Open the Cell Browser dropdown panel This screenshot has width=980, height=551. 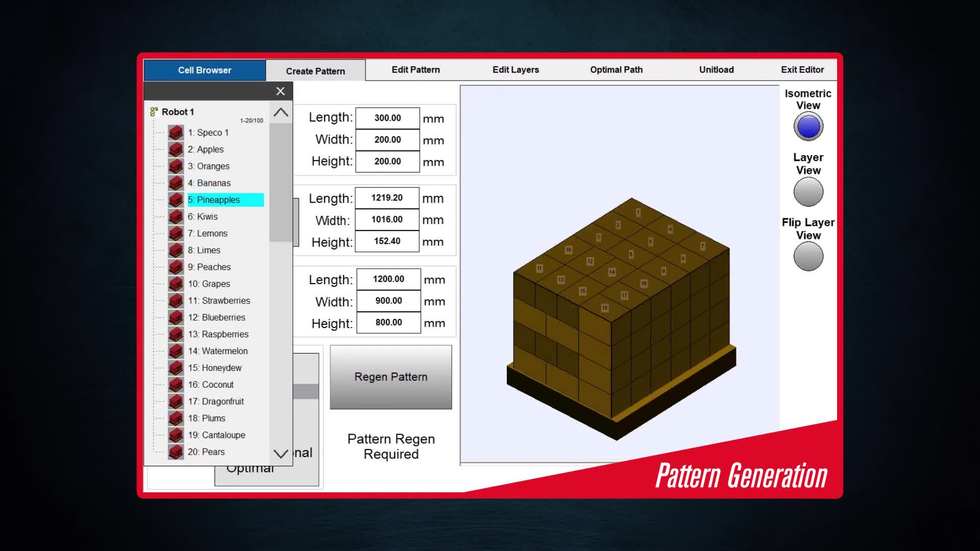pyautogui.click(x=204, y=70)
